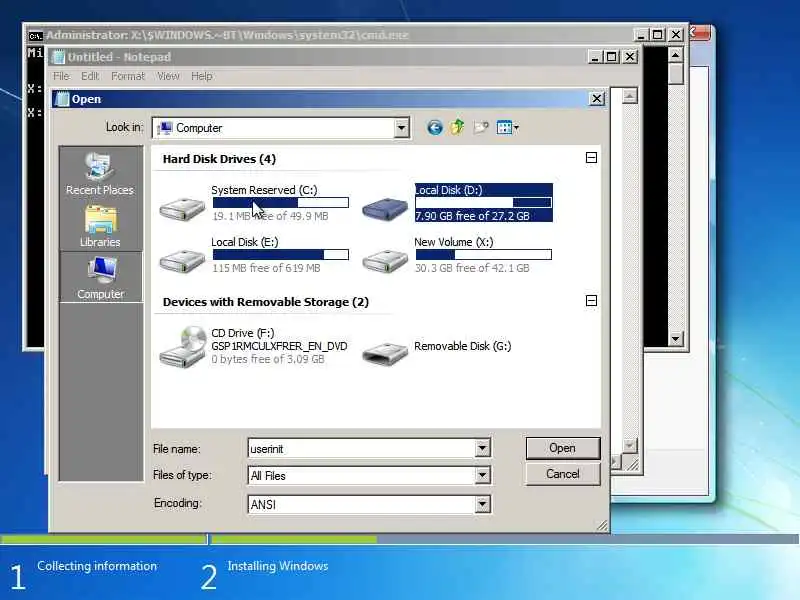Click "Devices with Removable Storage (2)" header
Image resolution: width=800 pixels, height=600 pixels.
point(266,302)
